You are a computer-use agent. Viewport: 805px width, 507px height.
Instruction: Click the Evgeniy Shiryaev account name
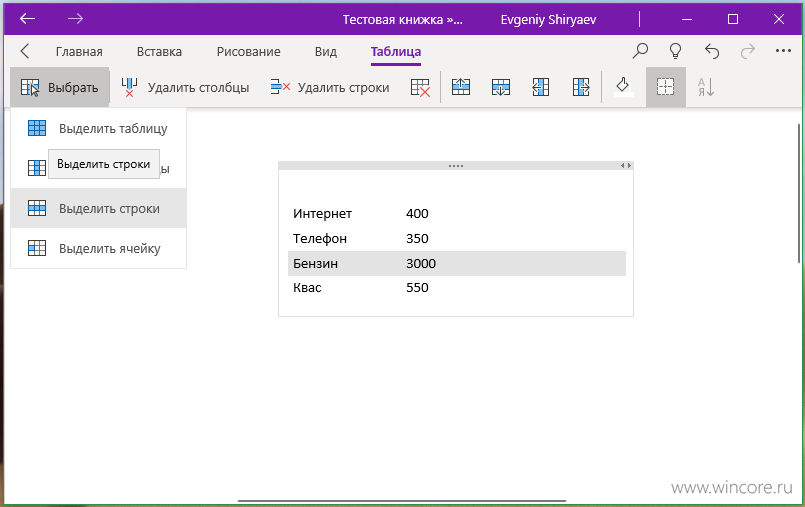(x=548, y=20)
